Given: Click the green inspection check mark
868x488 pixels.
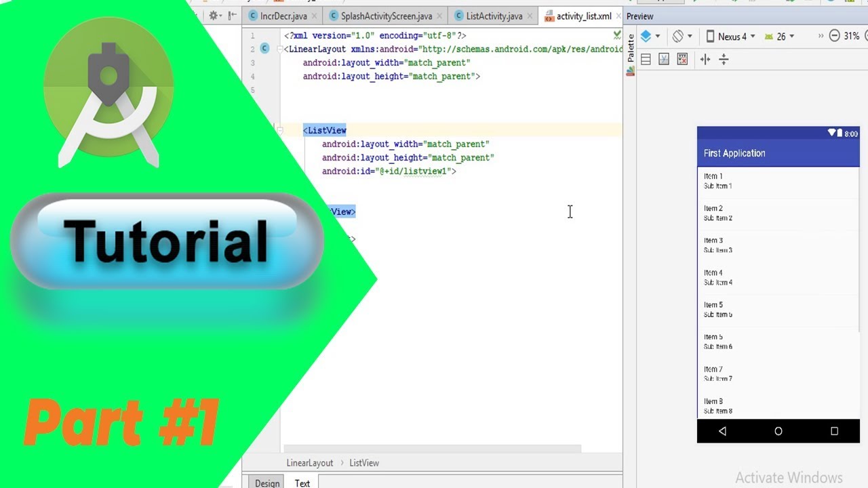Looking at the screenshot, I should 617,35.
